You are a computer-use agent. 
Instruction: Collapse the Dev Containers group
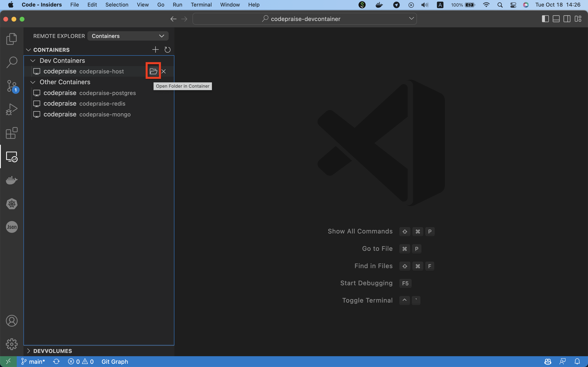click(33, 61)
